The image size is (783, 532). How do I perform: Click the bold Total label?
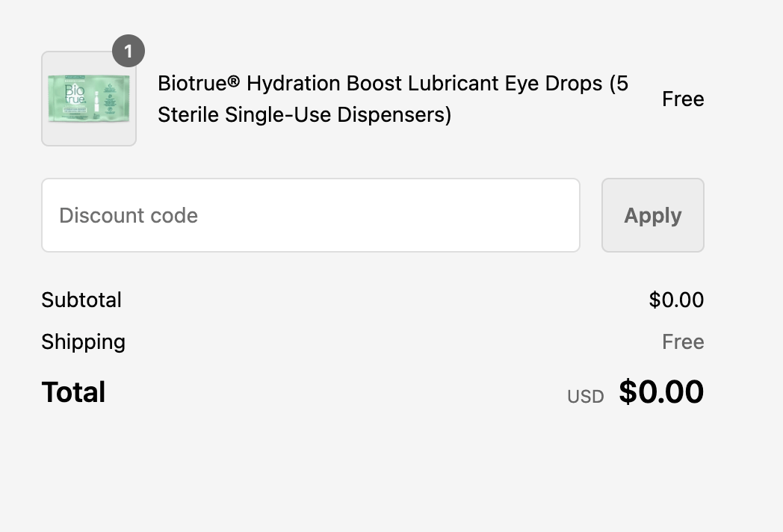(73, 392)
